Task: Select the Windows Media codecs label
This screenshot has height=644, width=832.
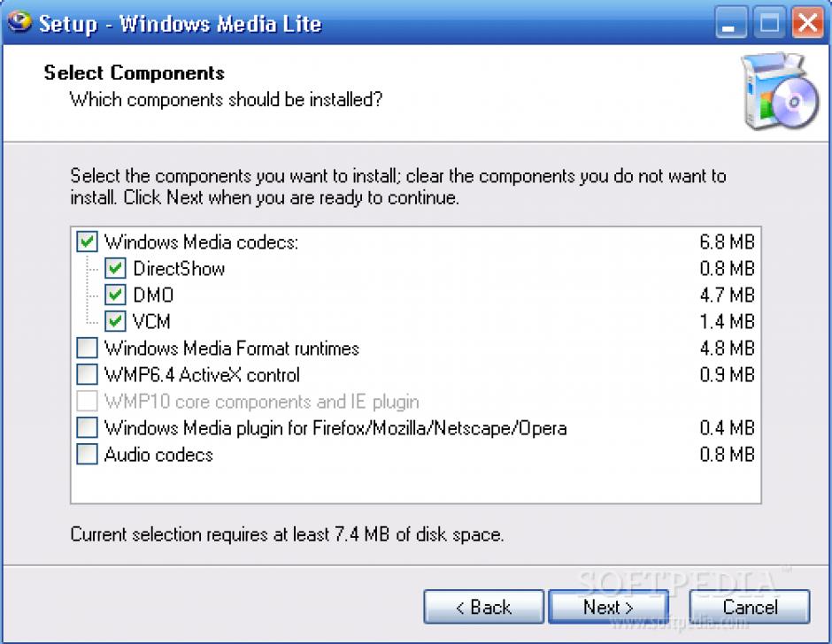Action: pos(201,241)
